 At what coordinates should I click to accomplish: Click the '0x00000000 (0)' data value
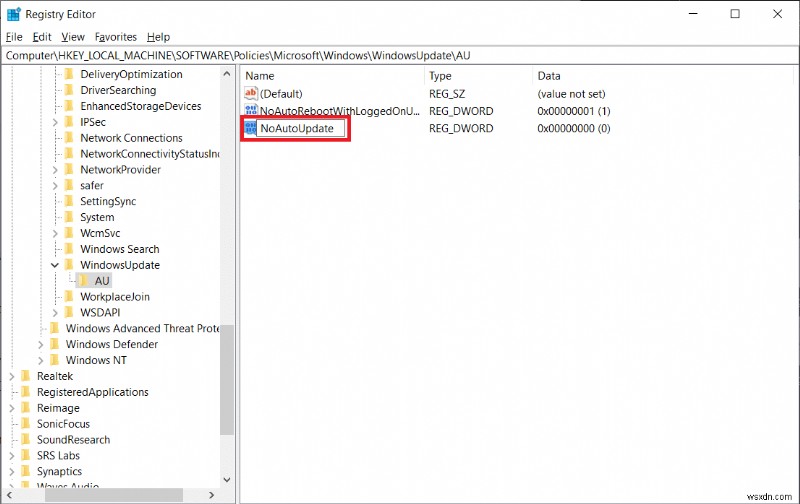(573, 128)
